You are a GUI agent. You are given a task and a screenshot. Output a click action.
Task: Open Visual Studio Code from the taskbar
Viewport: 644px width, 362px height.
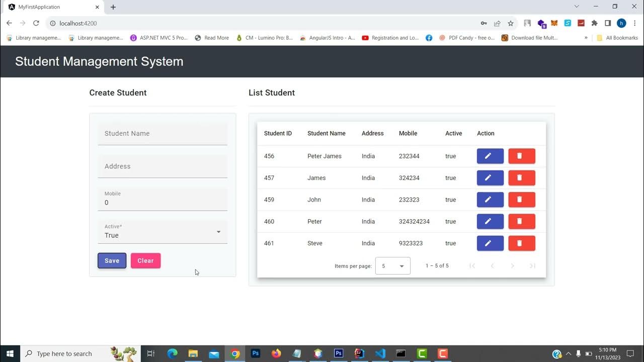click(x=380, y=353)
